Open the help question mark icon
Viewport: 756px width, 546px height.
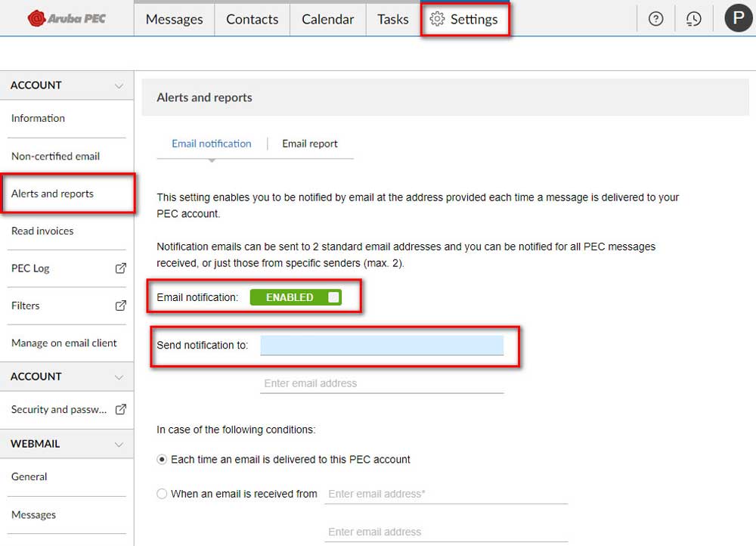click(x=656, y=19)
